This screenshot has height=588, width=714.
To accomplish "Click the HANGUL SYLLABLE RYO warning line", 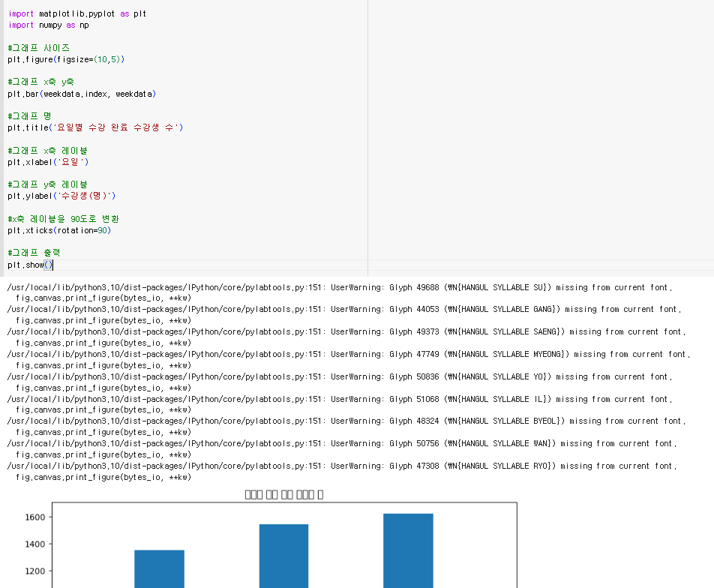I will coord(342,466).
